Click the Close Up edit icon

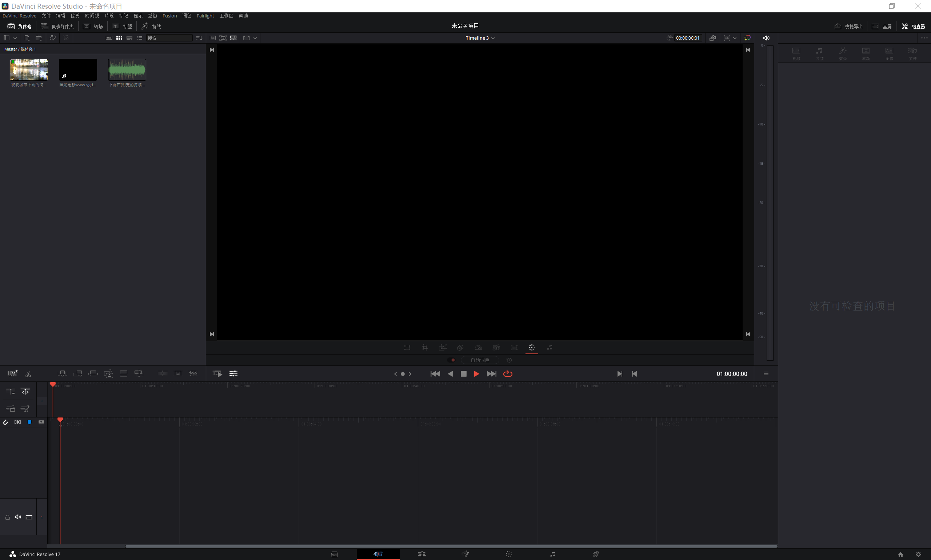(x=108, y=373)
